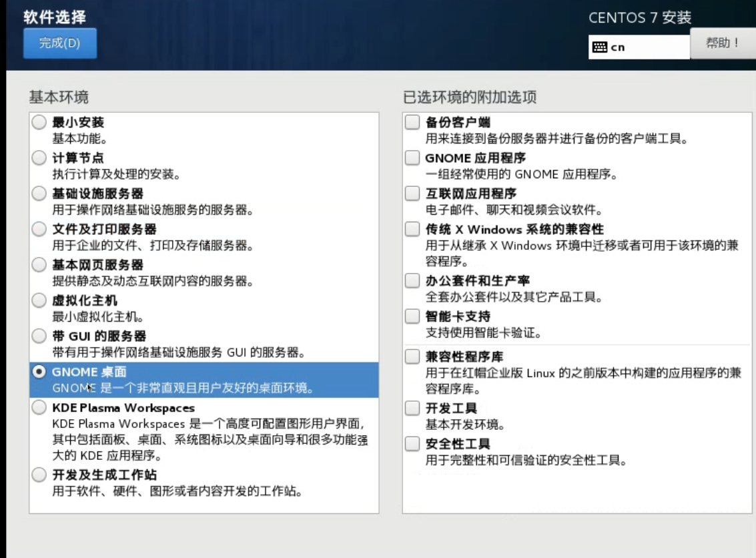This screenshot has width=756, height=558.
Task: Toggle the 开发工具 checkbox
Action: tap(412, 408)
